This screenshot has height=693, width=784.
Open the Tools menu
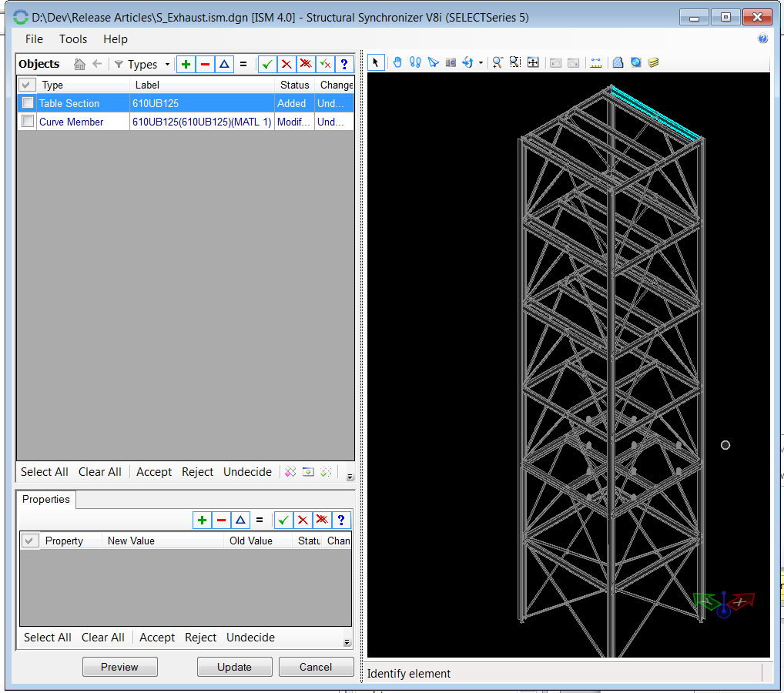[x=73, y=39]
